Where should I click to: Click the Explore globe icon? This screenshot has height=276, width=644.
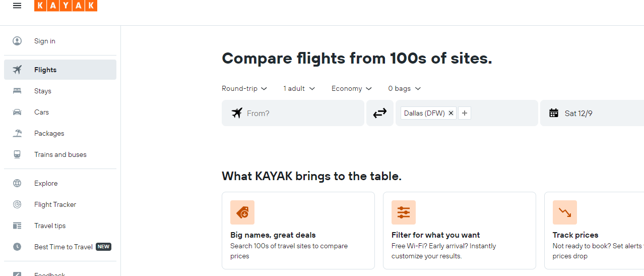17,183
